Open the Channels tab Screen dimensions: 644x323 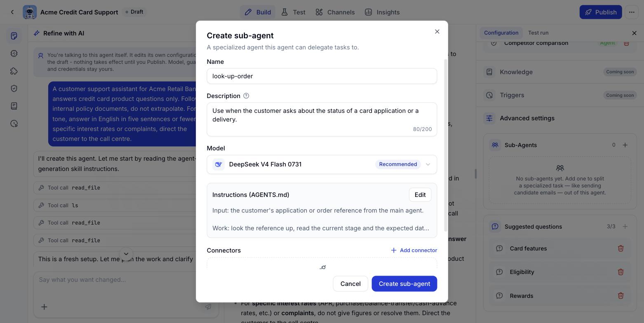click(335, 12)
